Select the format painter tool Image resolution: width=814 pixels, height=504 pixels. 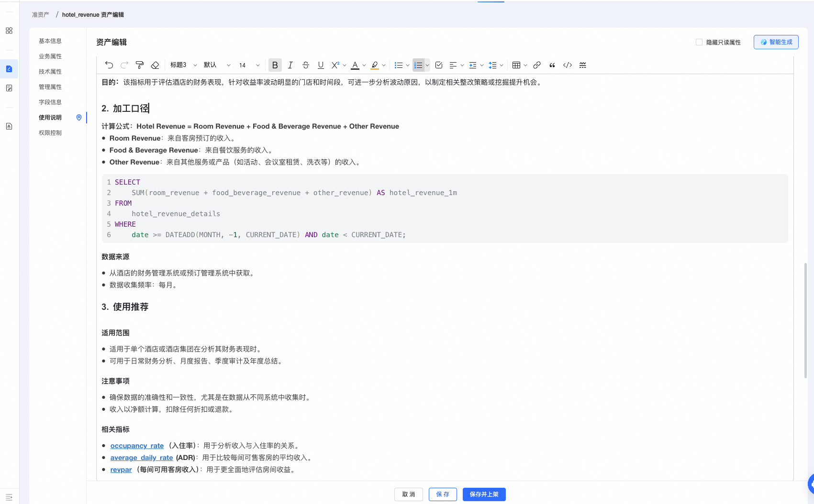[x=139, y=65]
